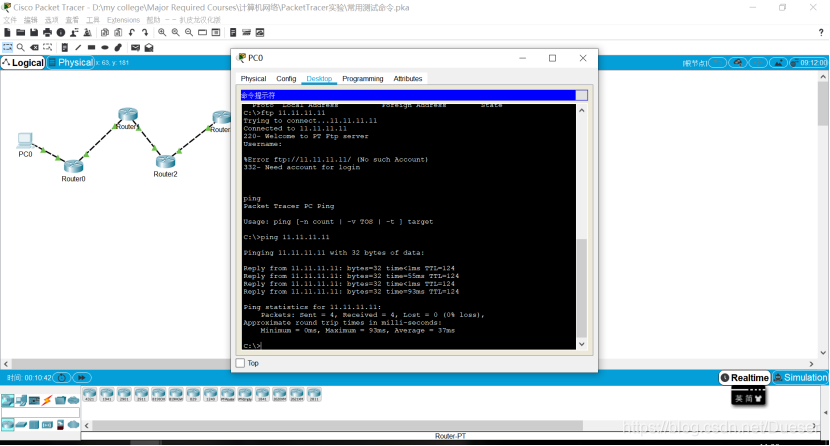
Task: Pick the 4321 router from device list
Action: pos(89,395)
